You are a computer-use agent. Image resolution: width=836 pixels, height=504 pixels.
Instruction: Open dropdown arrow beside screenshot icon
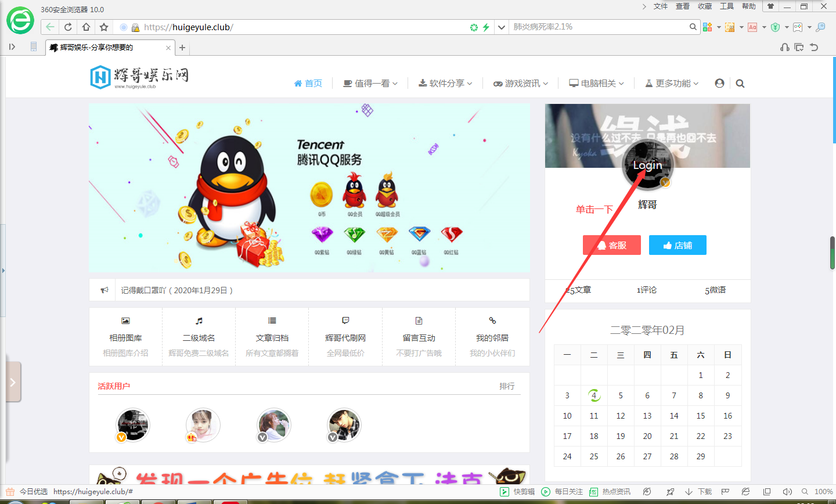point(741,27)
